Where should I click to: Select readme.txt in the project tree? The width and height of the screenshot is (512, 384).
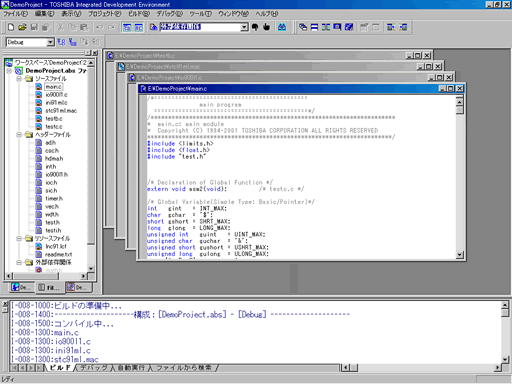[58, 254]
